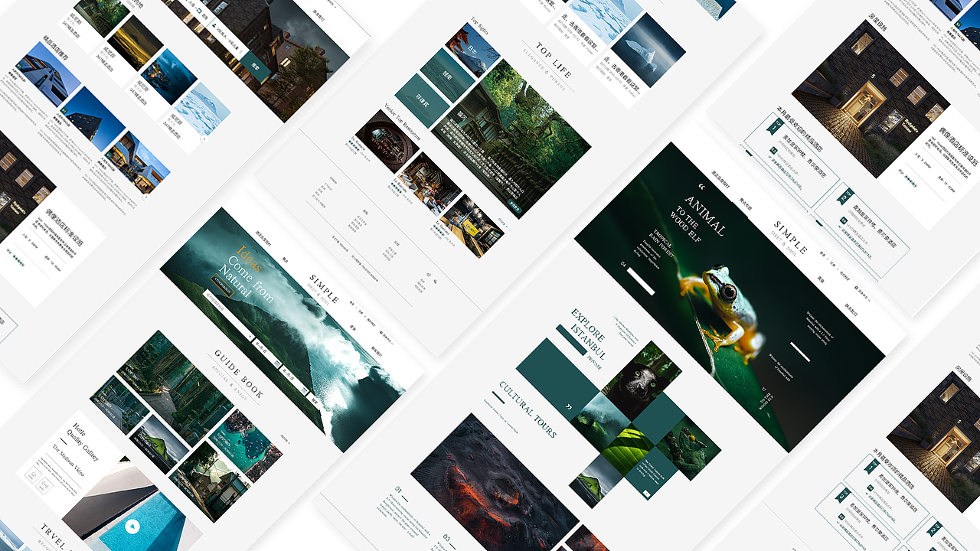Click the TOP LIFE heading
The height and width of the screenshot is (551, 980).
tap(554, 60)
